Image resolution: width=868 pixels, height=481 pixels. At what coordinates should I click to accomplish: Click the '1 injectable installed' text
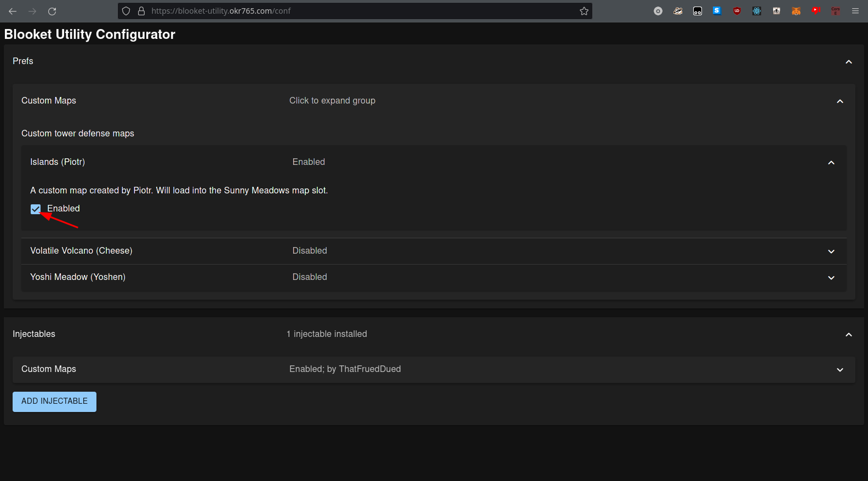click(327, 334)
